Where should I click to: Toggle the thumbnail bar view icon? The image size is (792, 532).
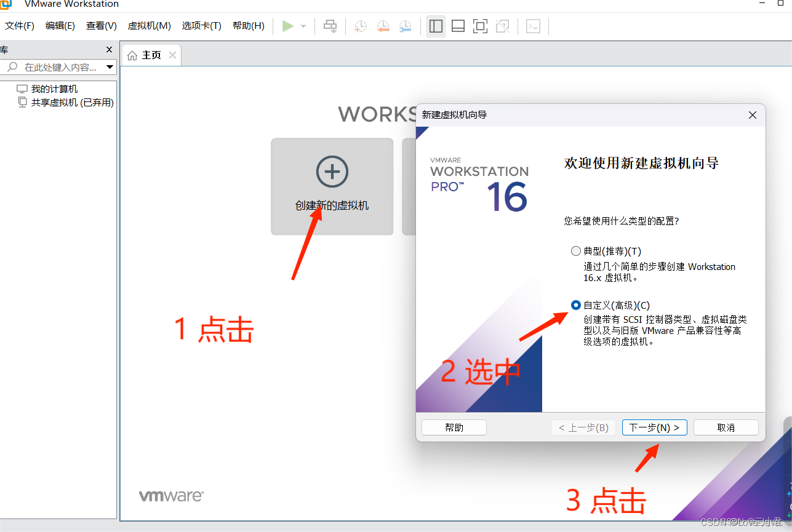pos(458,26)
